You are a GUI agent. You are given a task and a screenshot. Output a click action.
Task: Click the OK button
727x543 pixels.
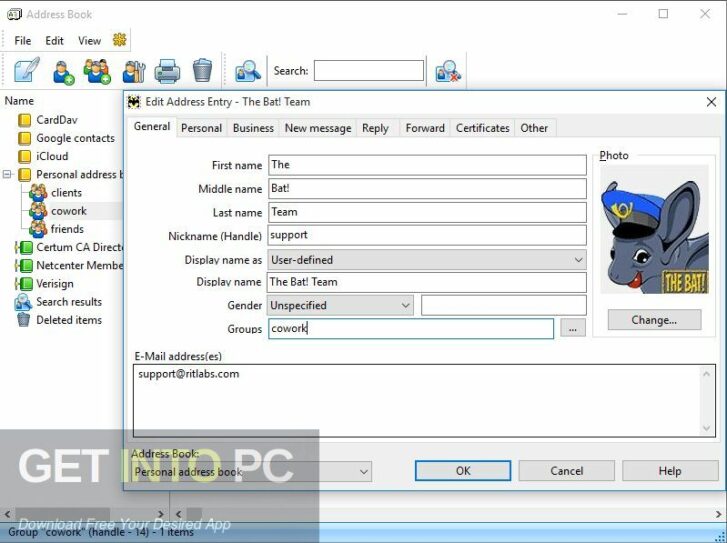pyautogui.click(x=463, y=471)
